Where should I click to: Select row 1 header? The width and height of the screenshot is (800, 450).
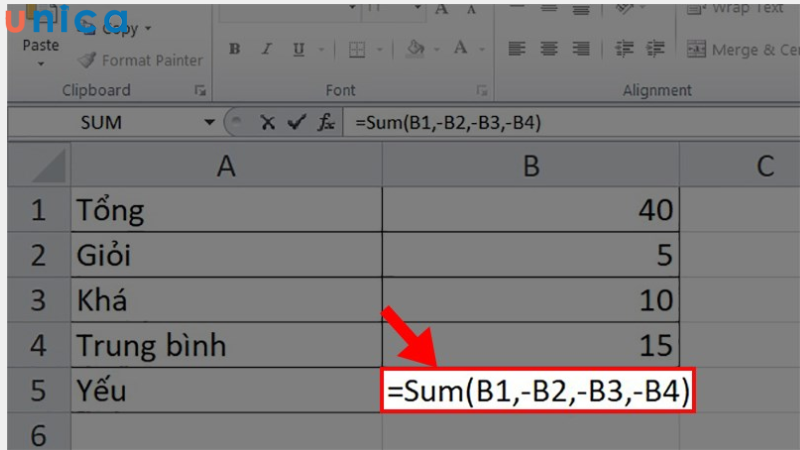(39, 210)
